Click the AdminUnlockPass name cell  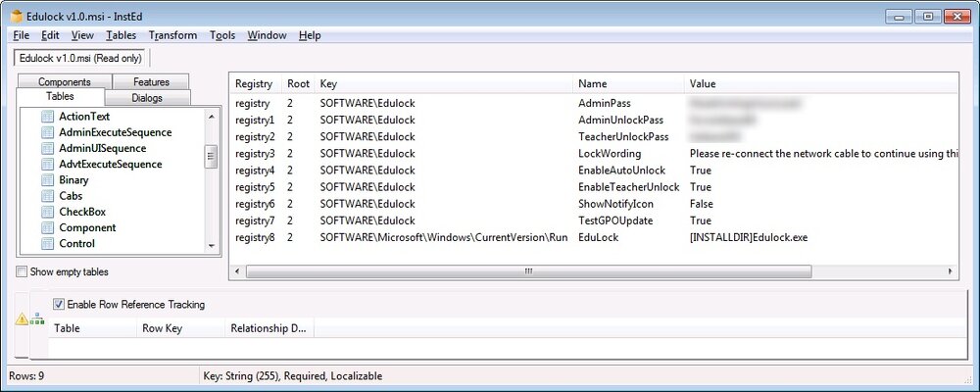[620, 120]
